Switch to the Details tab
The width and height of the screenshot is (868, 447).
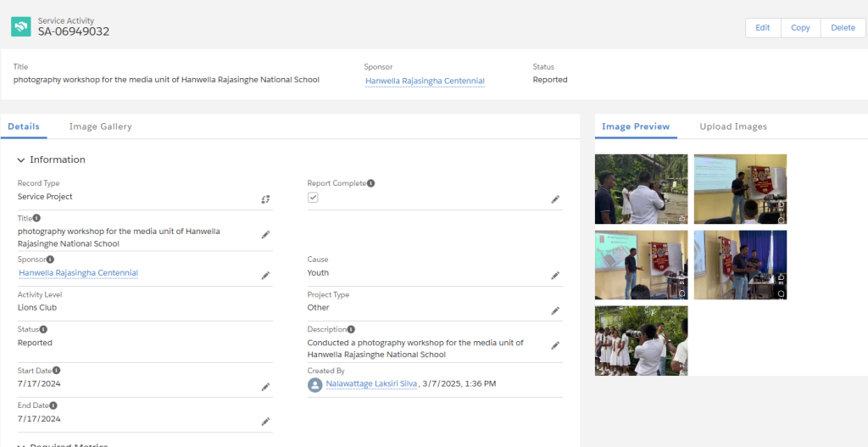(24, 126)
